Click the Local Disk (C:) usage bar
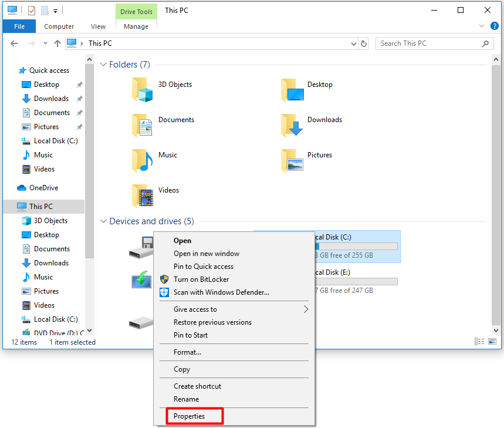Screen dimensions: 504x428 point(356,247)
